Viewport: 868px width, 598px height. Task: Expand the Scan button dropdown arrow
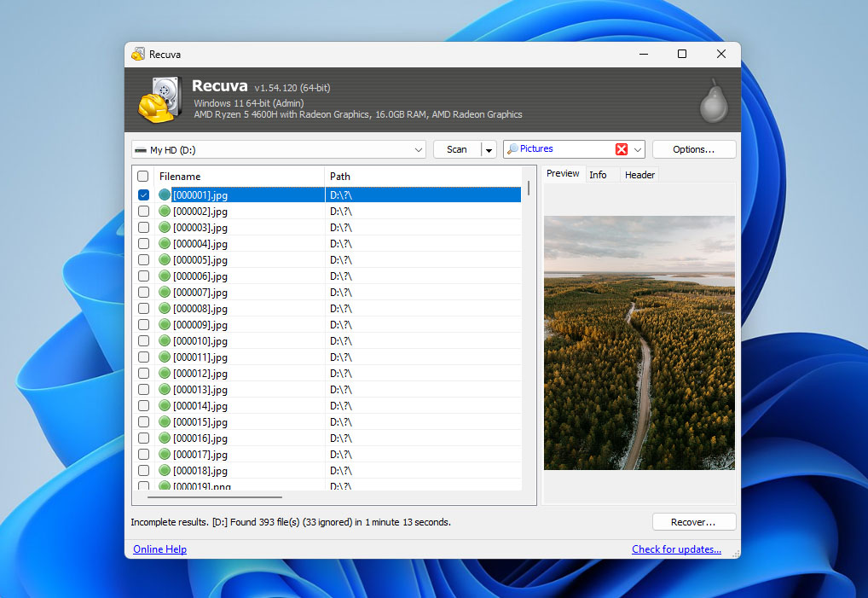click(489, 149)
